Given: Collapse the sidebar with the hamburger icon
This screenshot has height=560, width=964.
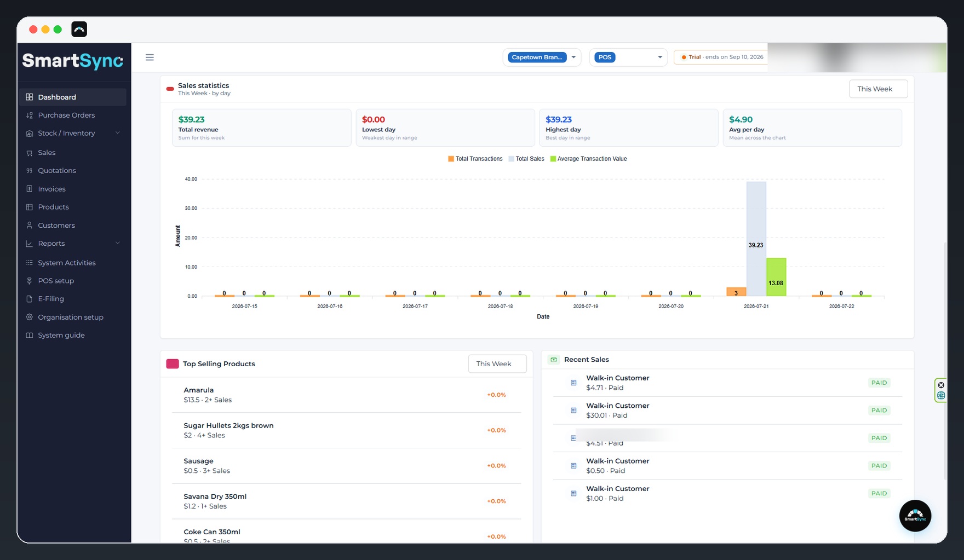Looking at the screenshot, I should click(150, 57).
